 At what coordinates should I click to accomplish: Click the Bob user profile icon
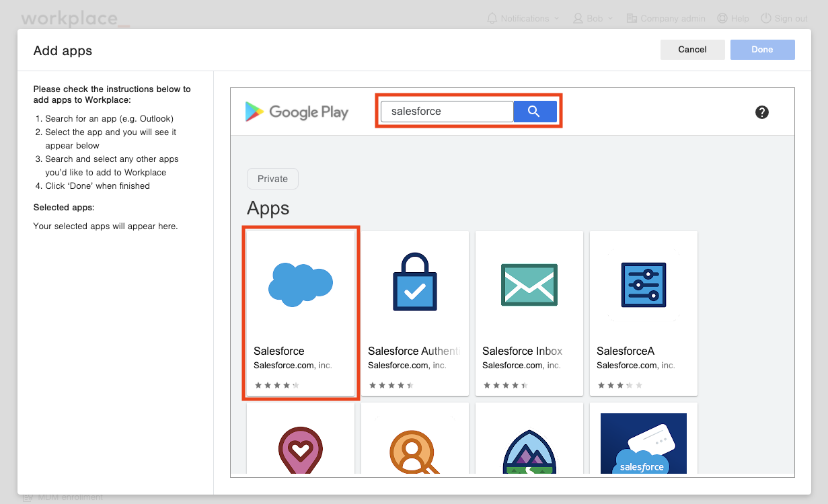point(578,18)
